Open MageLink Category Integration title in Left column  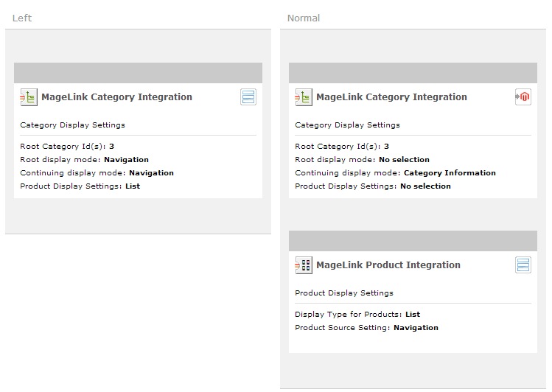coord(116,97)
